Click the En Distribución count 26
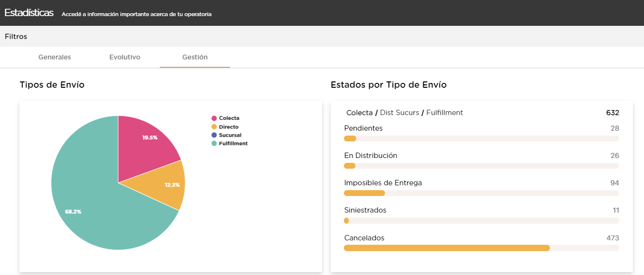This screenshot has width=644, height=275. point(615,156)
